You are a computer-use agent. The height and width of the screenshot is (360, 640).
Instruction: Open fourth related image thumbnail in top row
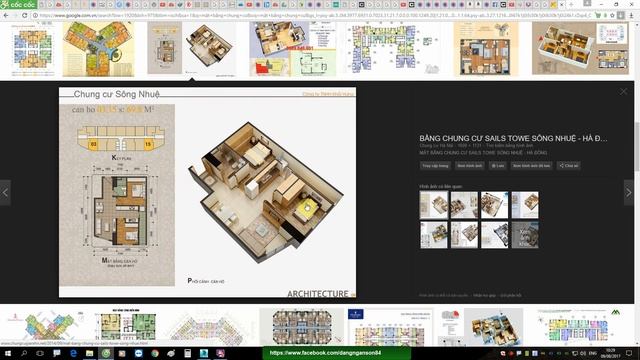[x=525, y=205]
